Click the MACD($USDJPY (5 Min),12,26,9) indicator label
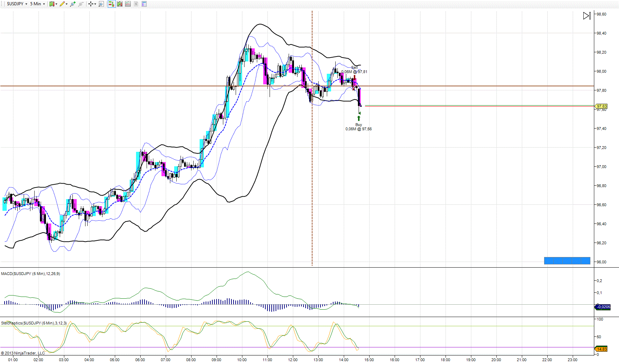Image resolution: width=619 pixels, height=364 pixels. [30, 274]
